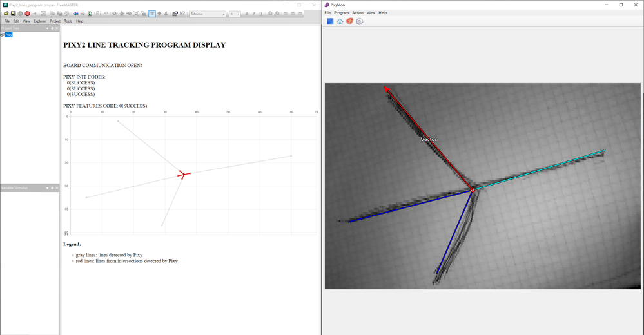Open Variable Stimulus panel dropdown arrow
Viewport: 644px width, 335px height.
tap(47, 188)
